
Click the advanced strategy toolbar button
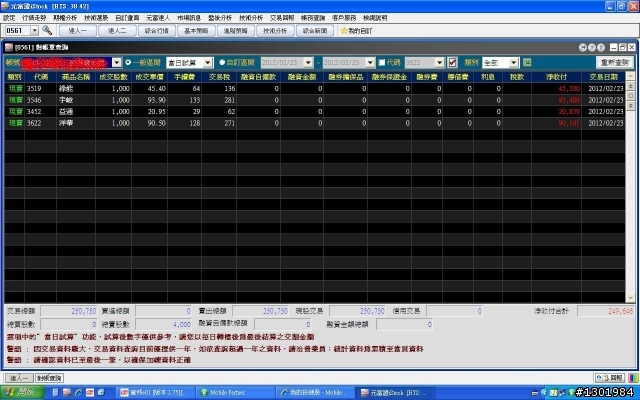tap(236, 31)
